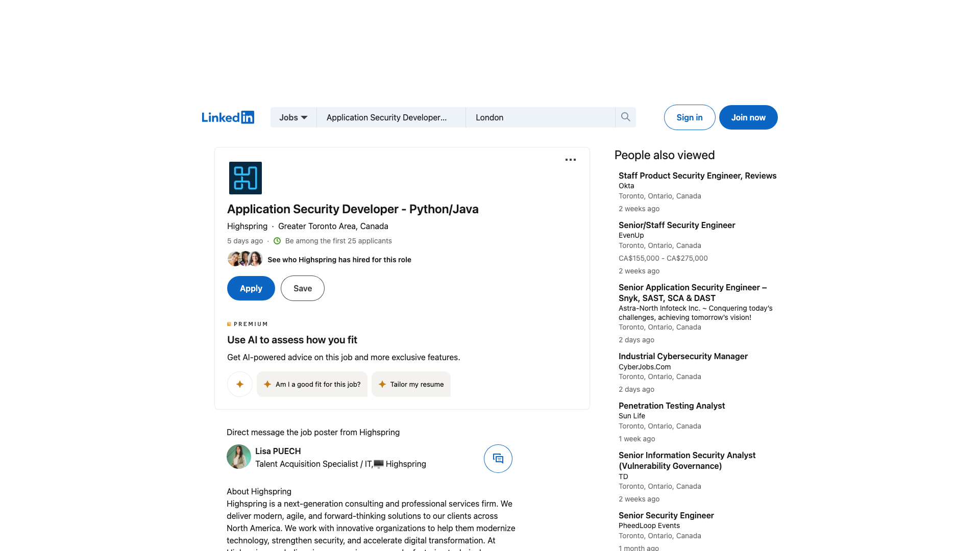Click See who Highspring has hired link

339,260
